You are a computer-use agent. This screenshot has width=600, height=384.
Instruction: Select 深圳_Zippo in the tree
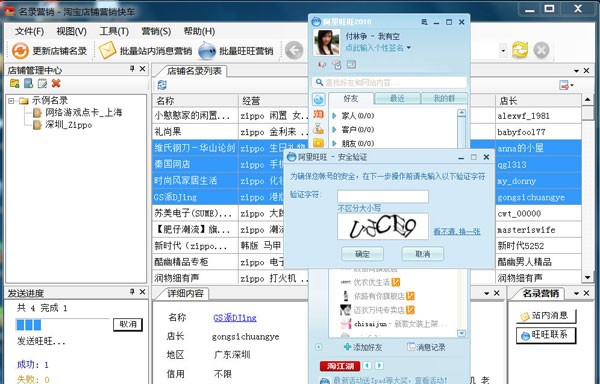coord(63,125)
